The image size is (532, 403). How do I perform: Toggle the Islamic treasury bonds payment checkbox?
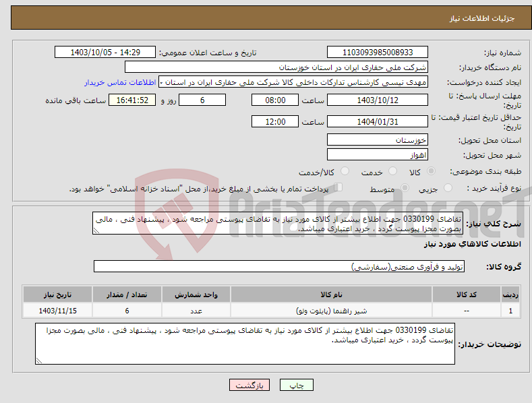pyautogui.click(x=338, y=187)
